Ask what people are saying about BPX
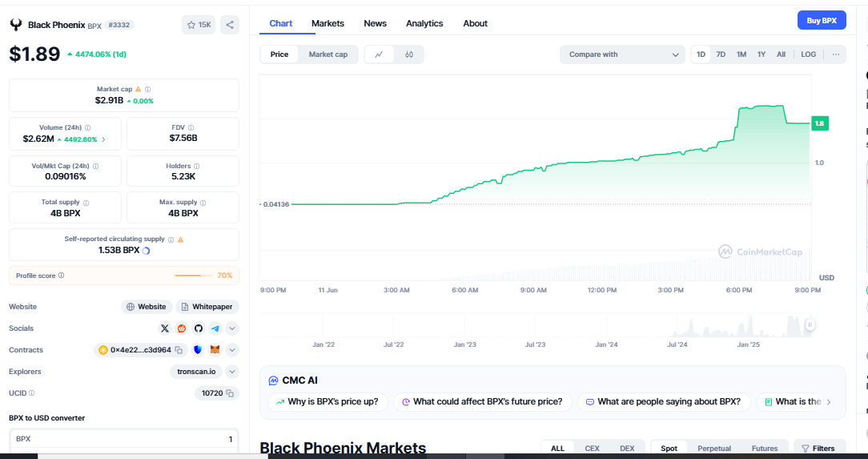The width and height of the screenshot is (868, 459). click(663, 402)
